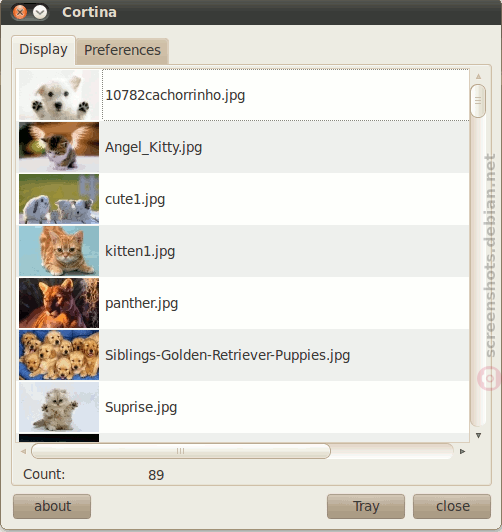Send Cortina to the Tray
The height and width of the screenshot is (532, 502).
(x=366, y=506)
